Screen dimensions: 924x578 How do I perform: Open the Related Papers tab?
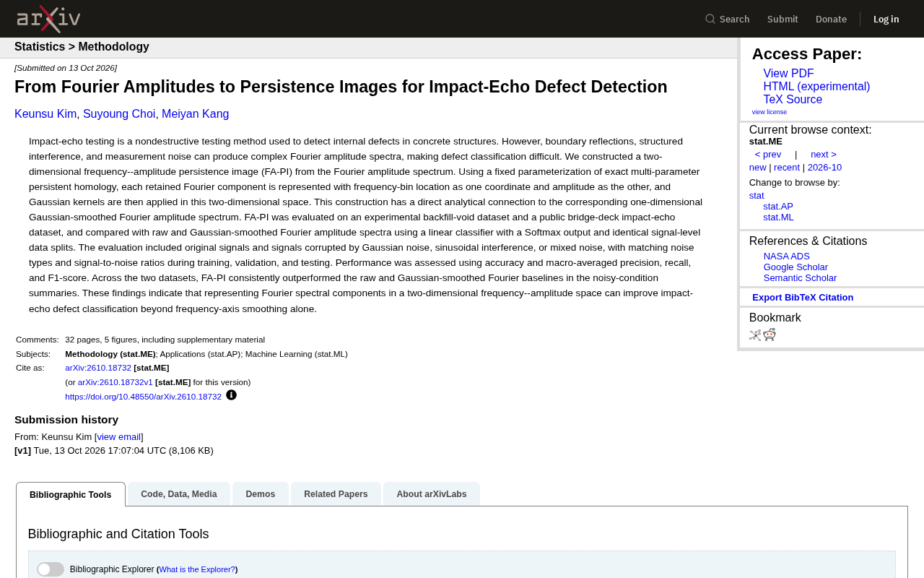[336, 494]
